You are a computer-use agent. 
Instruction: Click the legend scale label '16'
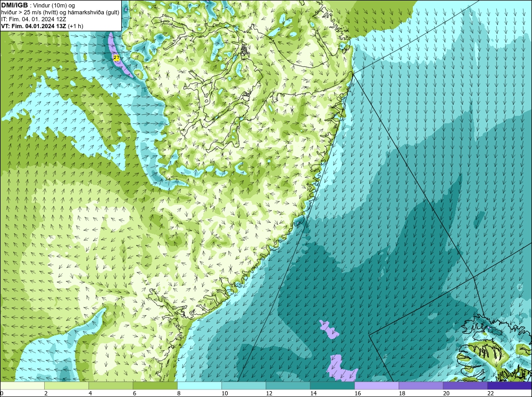tap(358, 393)
